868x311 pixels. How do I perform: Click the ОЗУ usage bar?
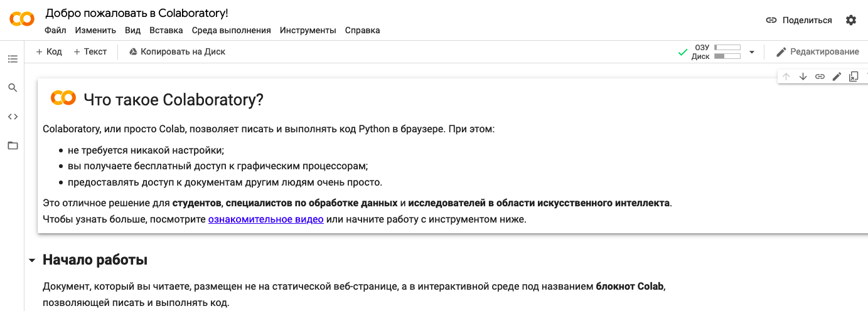tap(727, 48)
